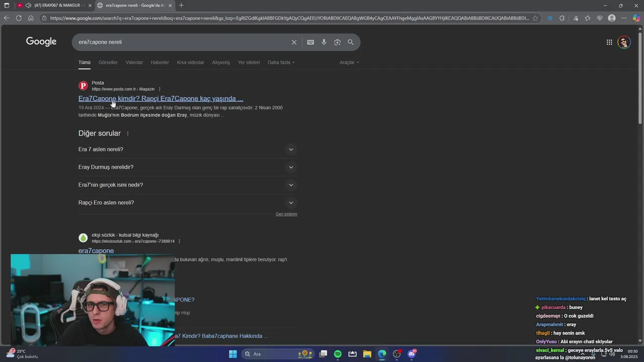Open the Favorites list icon in toolbar

click(588, 18)
